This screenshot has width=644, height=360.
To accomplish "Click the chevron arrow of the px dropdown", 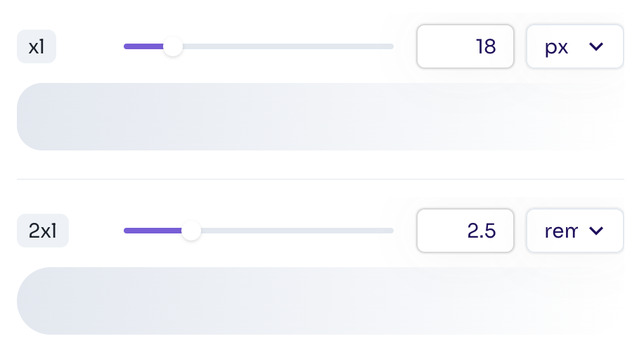I will pos(596,47).
